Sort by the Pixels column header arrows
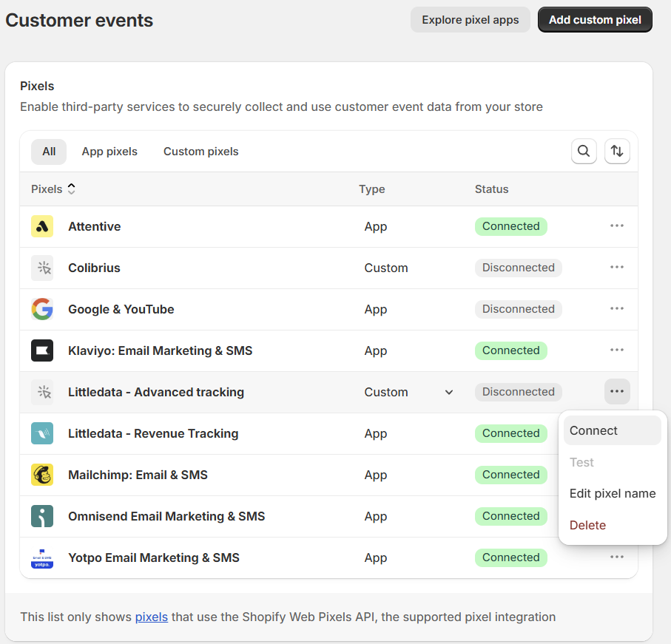 click(x=72, y=189)
